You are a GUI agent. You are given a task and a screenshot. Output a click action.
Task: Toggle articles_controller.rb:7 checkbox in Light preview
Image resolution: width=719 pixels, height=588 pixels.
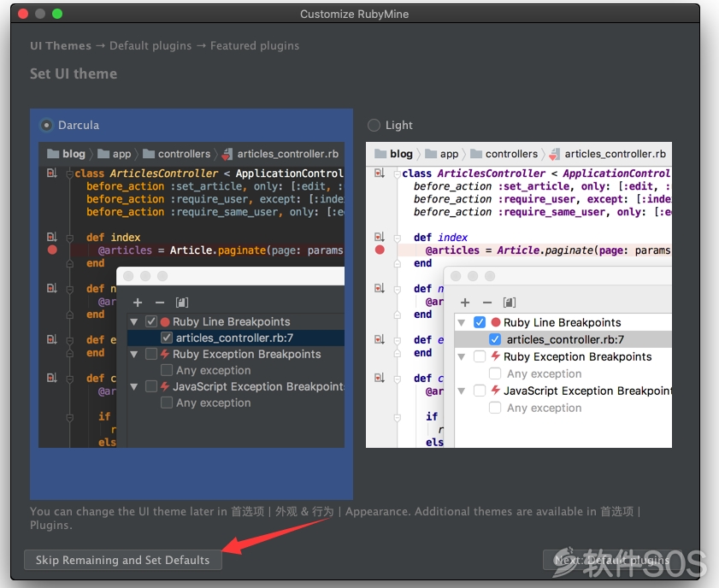pos(495,339)
